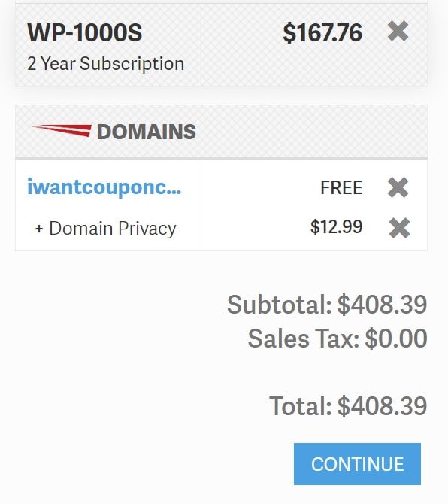Viewport: 448px width, 504px height.
Task: Click the 'Total:' label
Action: pyautogui.click(x=300, y=406)
